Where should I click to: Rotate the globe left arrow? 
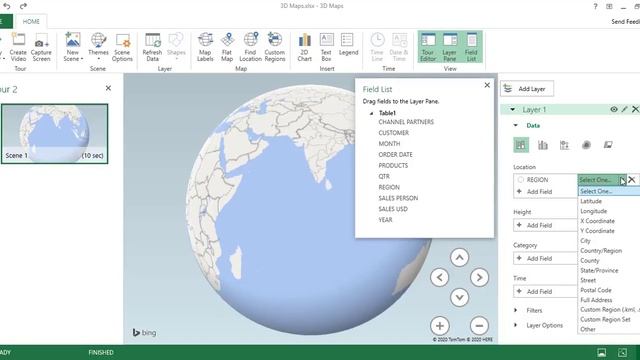coord(439,278)
